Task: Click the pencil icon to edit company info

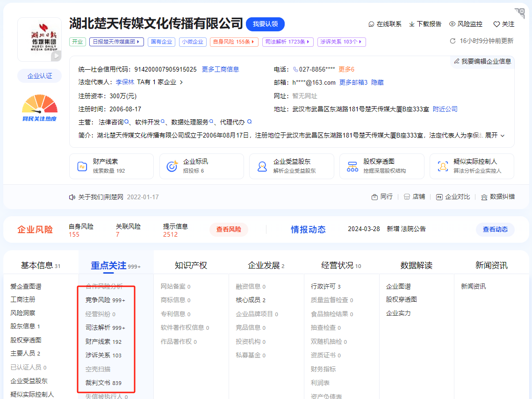Action: tap(457, 61)
